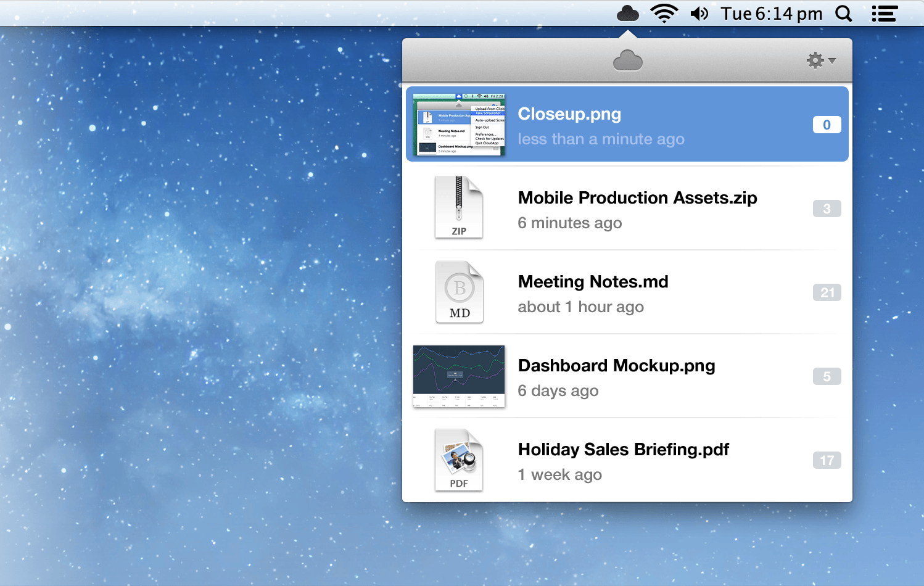The image size is (924, 586).
Task: Click the view count badge showing 17
Action: pyautogui.click(x=827, y=460)
